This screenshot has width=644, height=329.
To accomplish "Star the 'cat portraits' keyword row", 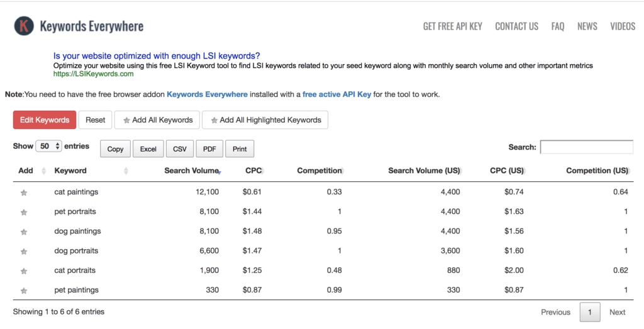I will [x=24, y=271].
